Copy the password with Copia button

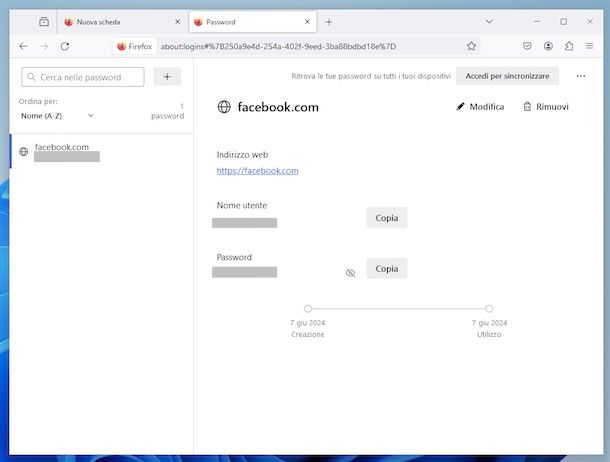pos(387,269)
